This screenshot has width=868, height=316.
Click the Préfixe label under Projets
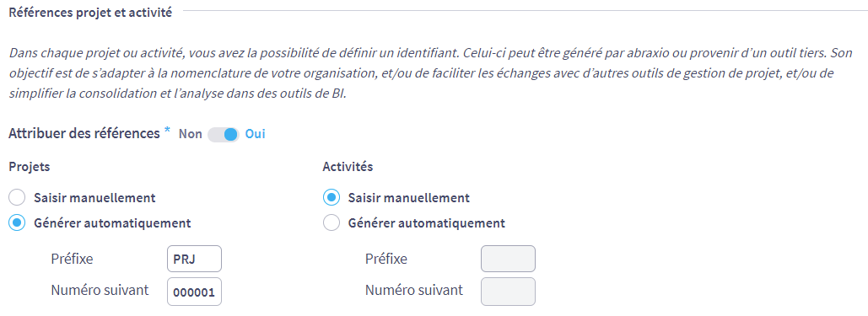tap(72, 259)
